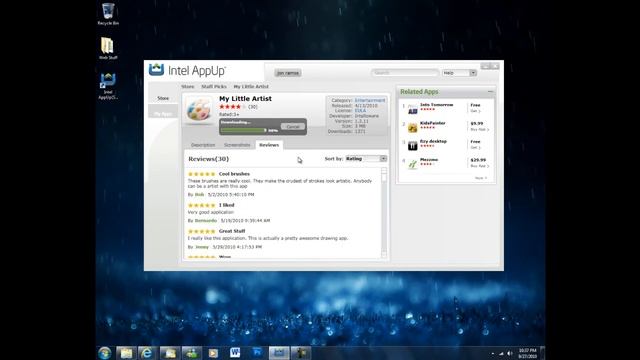Select the Reviews tab
Viewport: 640px width, 360px height.
(x=269, y=145)
